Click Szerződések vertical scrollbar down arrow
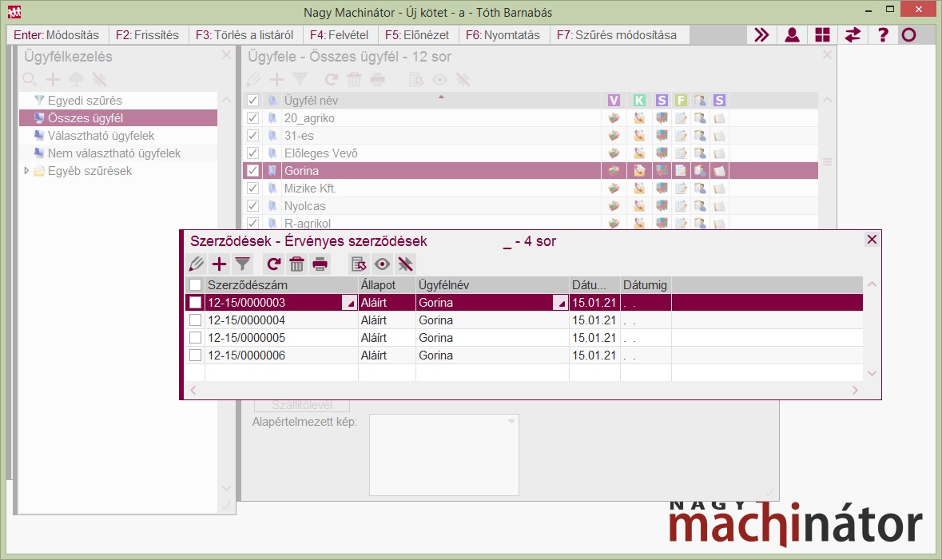942x560 pixels. point(872,373)
